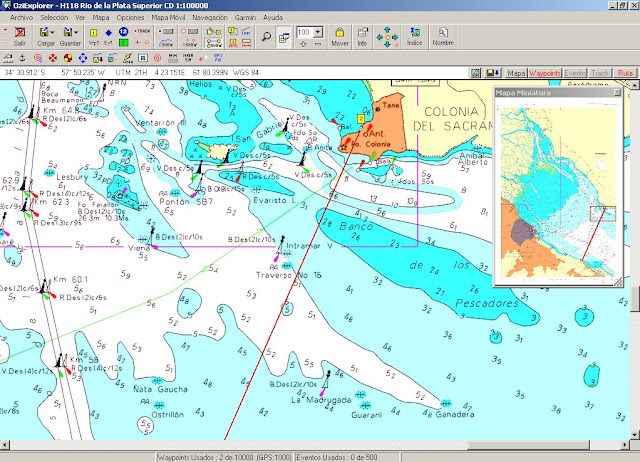This screenshot has width=640, height=462.
Task: Click the horizontal scrollbar left arrow
Action: point(4,444)
